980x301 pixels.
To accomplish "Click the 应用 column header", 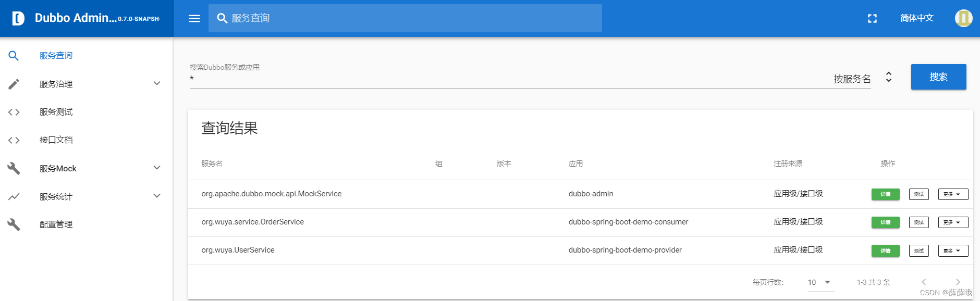I will 575,164.
